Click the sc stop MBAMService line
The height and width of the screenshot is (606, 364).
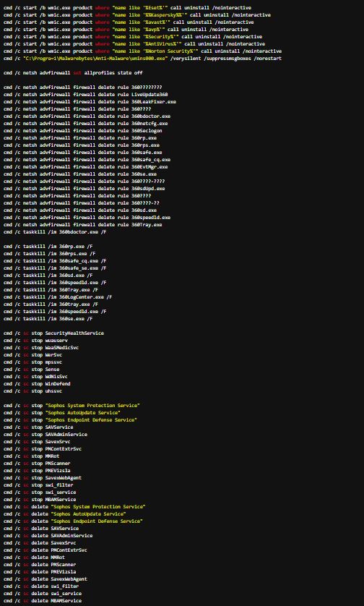pos(40,500)
